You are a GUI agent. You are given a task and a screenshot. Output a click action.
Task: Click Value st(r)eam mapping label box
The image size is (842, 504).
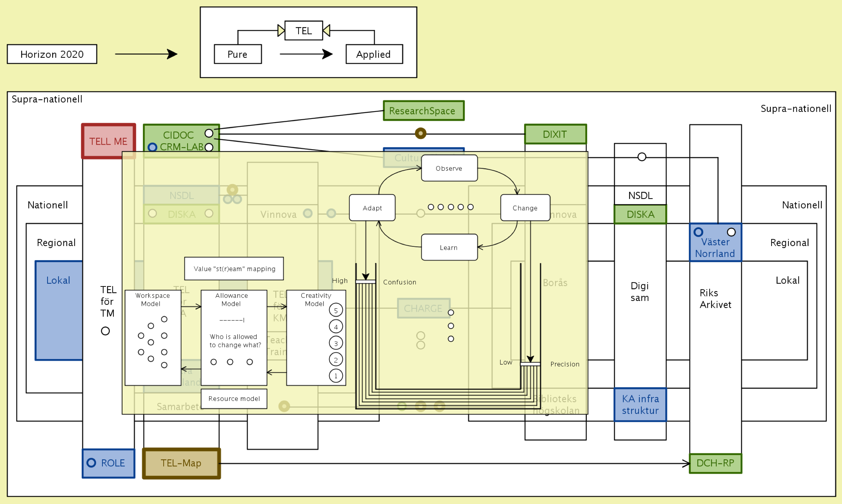click(x=234, y=269)
